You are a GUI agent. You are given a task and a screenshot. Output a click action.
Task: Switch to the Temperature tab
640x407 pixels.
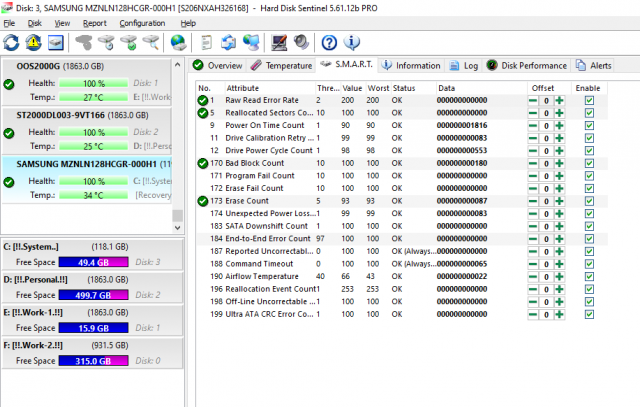[x=281, y=65]
